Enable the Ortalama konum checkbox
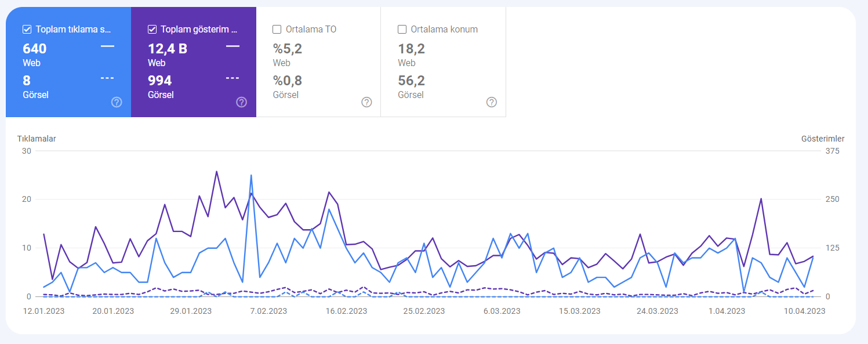868x344 pixels. click(x=402, y=29)
